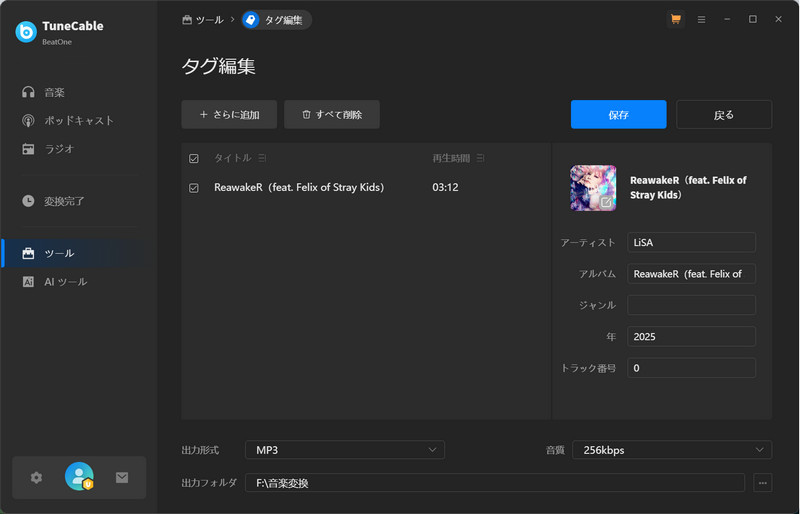Uncheck the ReawakeR track checkbox
This screenshot has width=800, height=514.
tap(194, 188)
